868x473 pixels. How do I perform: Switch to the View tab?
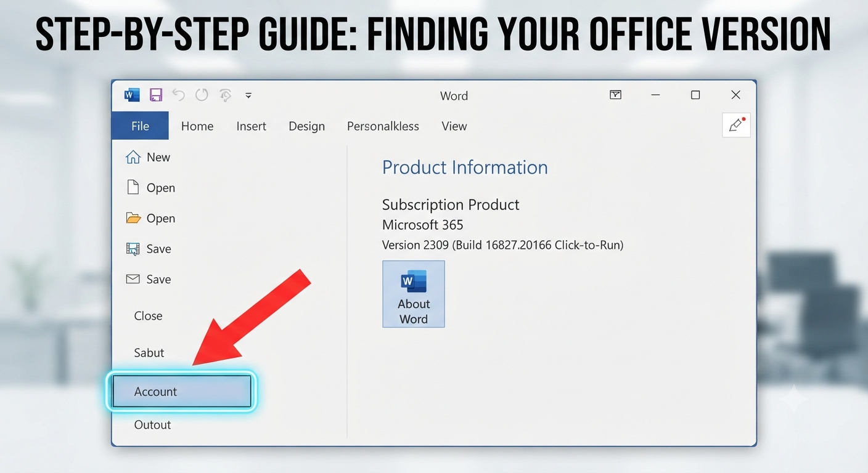[x=454, y=126]
